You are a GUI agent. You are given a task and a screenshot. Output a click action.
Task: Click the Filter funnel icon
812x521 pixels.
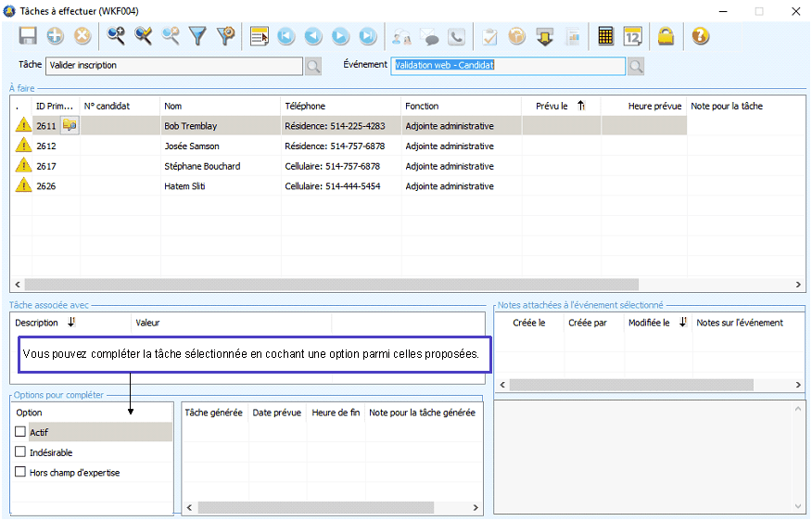coord(197,36)
